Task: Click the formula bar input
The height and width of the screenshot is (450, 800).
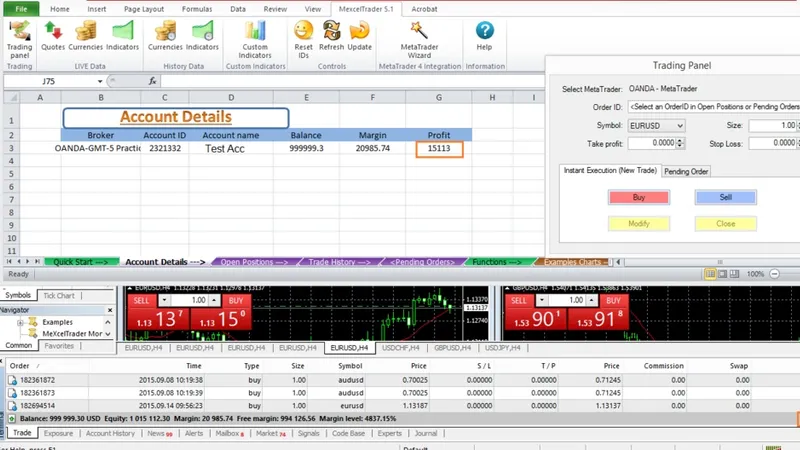Action: [352, 81]
